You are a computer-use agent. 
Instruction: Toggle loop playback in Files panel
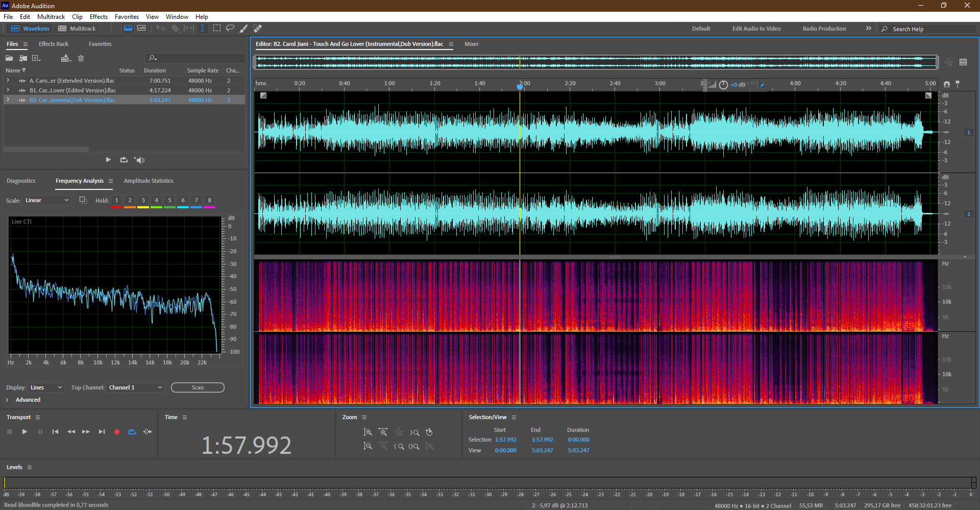click(124, 160)
